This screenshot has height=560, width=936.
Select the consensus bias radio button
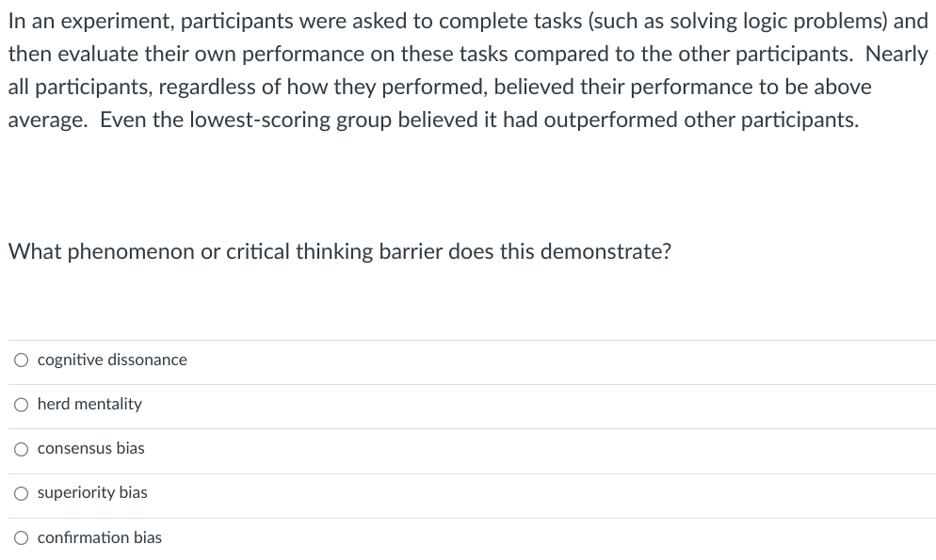click(21, 449)
